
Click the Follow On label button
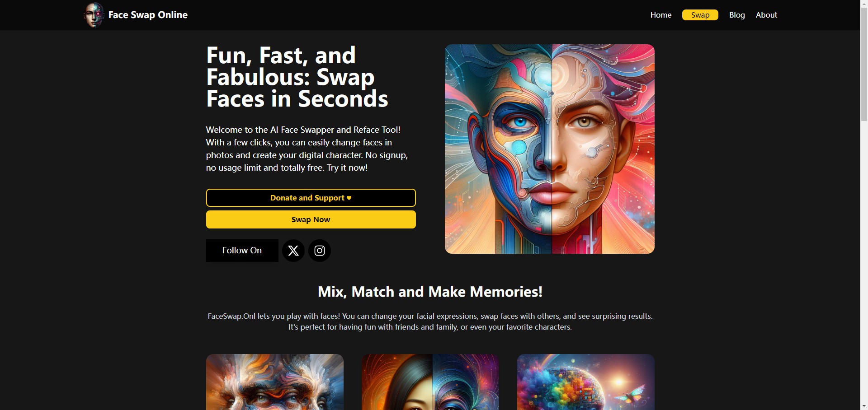coord(242,251)
